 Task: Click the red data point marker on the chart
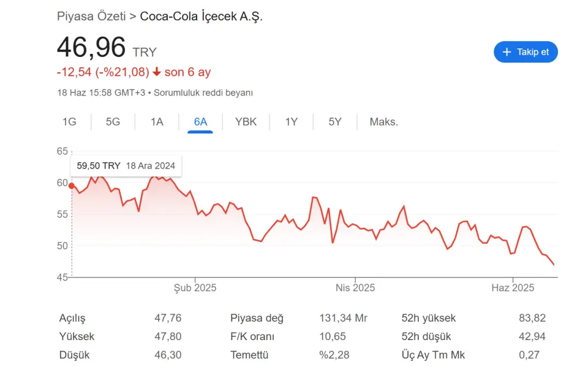point(72,186)
